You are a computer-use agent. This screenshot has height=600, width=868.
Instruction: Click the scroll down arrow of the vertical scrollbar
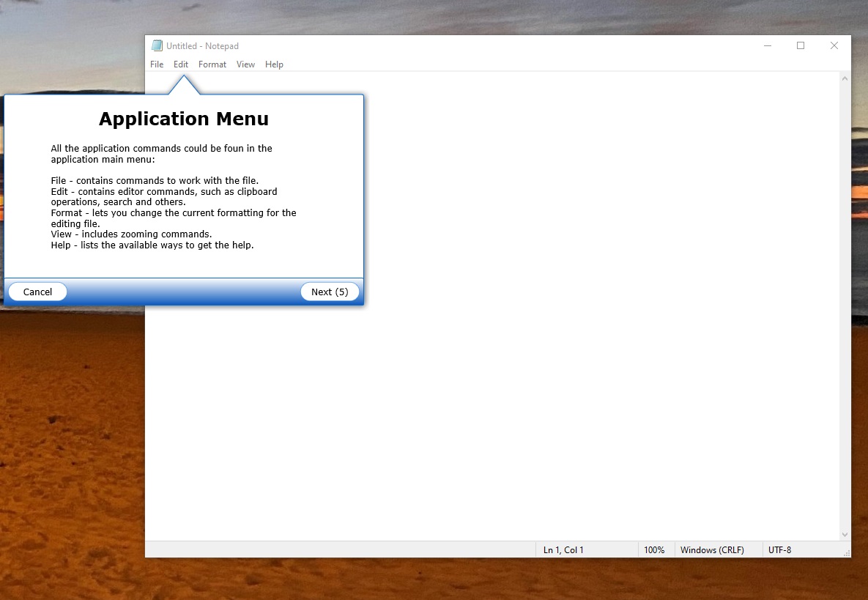845,535
